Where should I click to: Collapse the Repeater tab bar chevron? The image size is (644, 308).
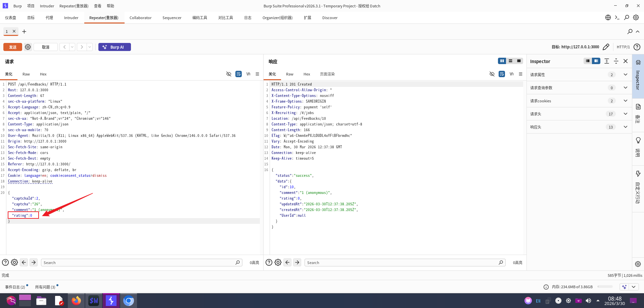(x=638, y=32)
